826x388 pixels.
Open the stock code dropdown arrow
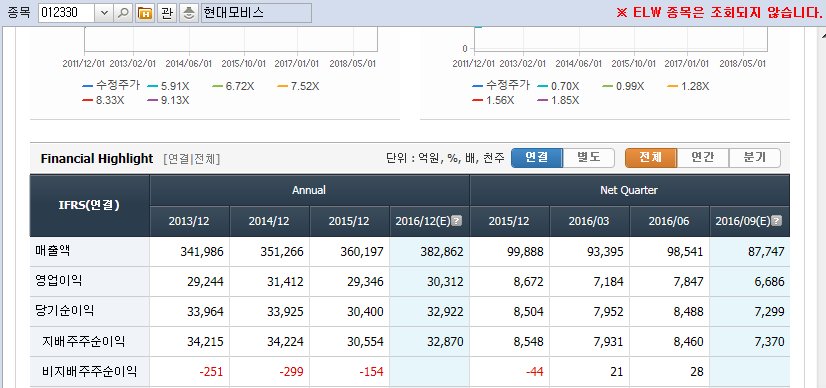tap(103, 13)
